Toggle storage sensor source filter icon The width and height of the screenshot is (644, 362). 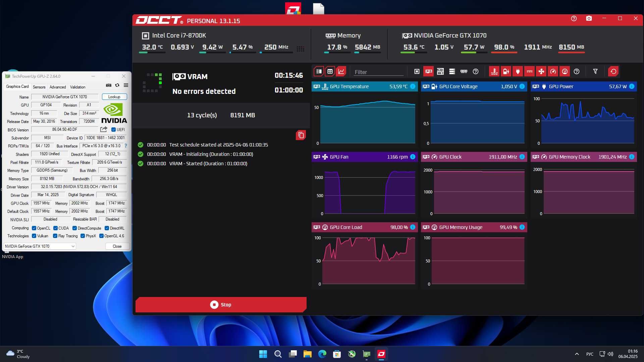452,71
